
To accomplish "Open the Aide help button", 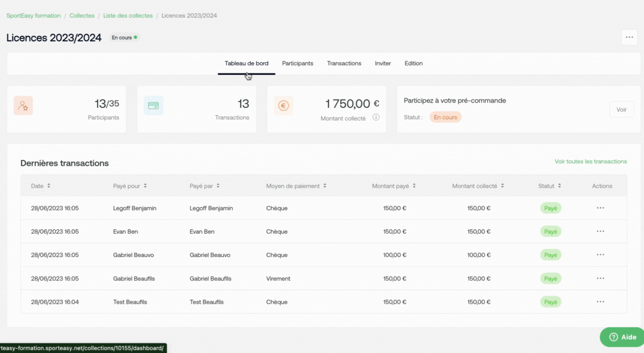I will point(622,337).
